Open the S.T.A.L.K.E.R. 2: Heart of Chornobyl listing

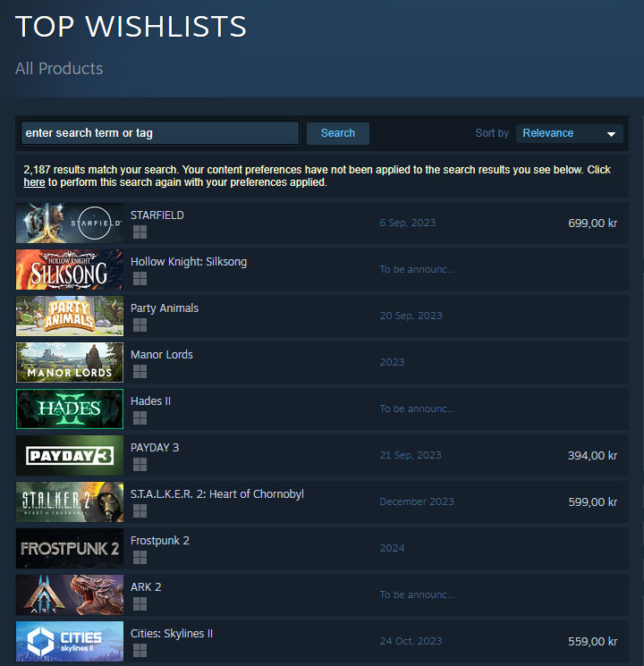tap(322, 502)
